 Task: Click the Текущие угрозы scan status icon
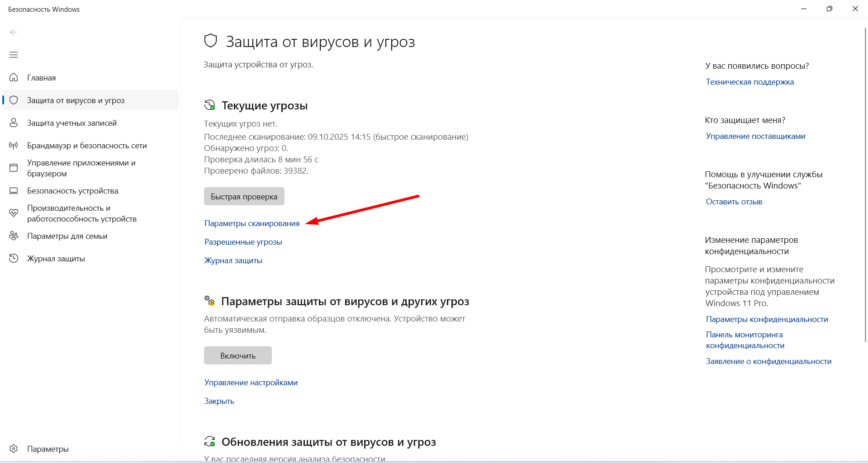[x=209, y=105]
